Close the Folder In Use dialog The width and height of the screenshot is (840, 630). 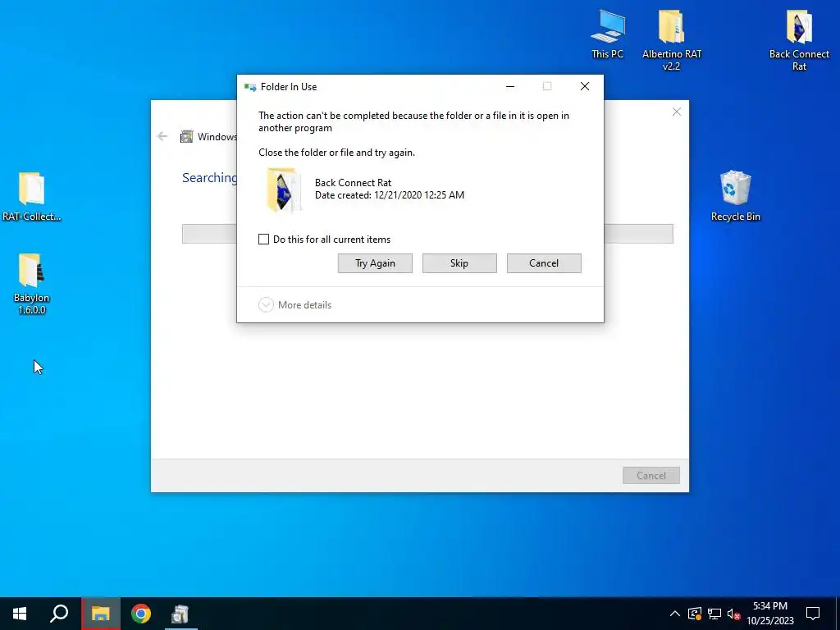click(584, 86)
